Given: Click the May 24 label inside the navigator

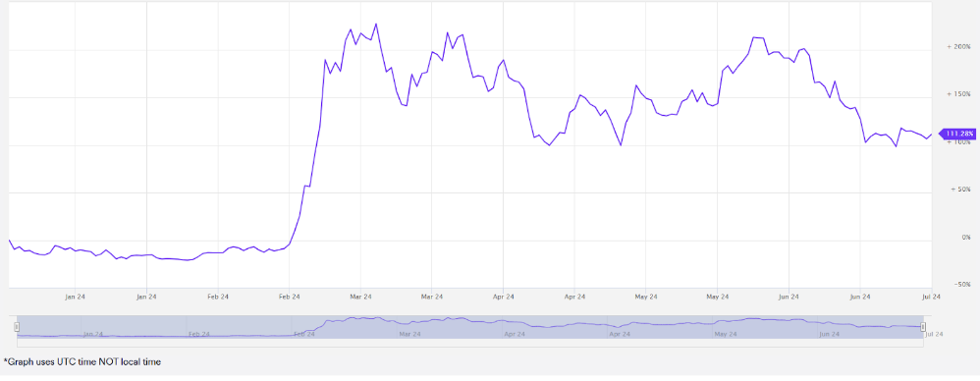Looking at the screenshot, I should [x=725, y=335].
